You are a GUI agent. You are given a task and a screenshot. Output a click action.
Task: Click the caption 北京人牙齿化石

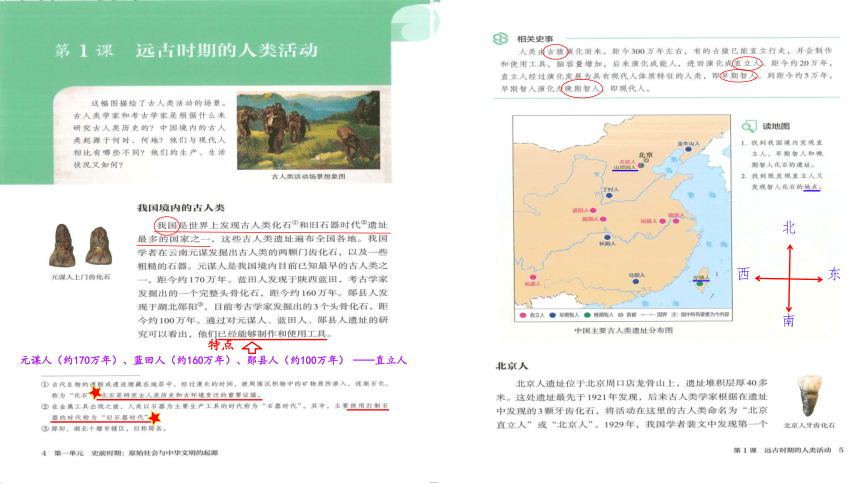point(809,425)
